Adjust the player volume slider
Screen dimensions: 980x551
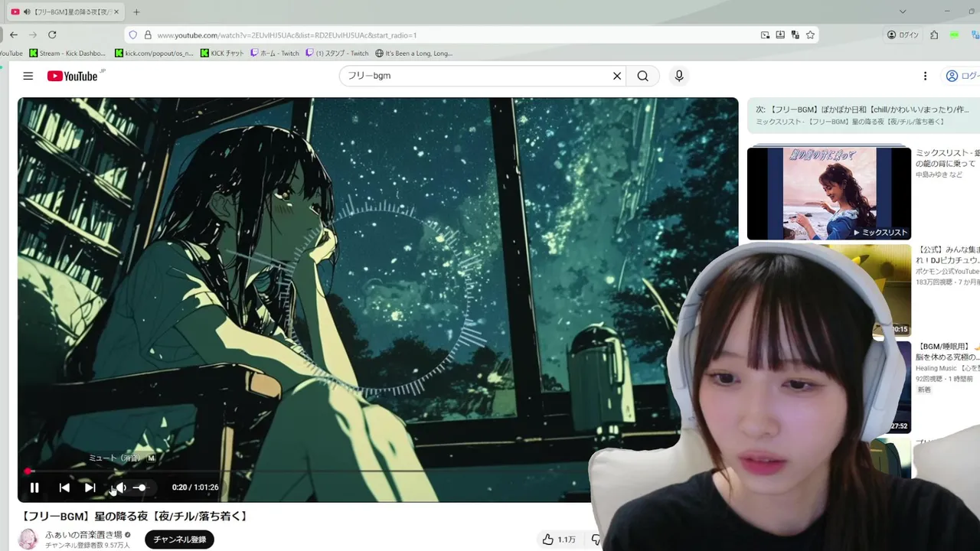[142, 487]
